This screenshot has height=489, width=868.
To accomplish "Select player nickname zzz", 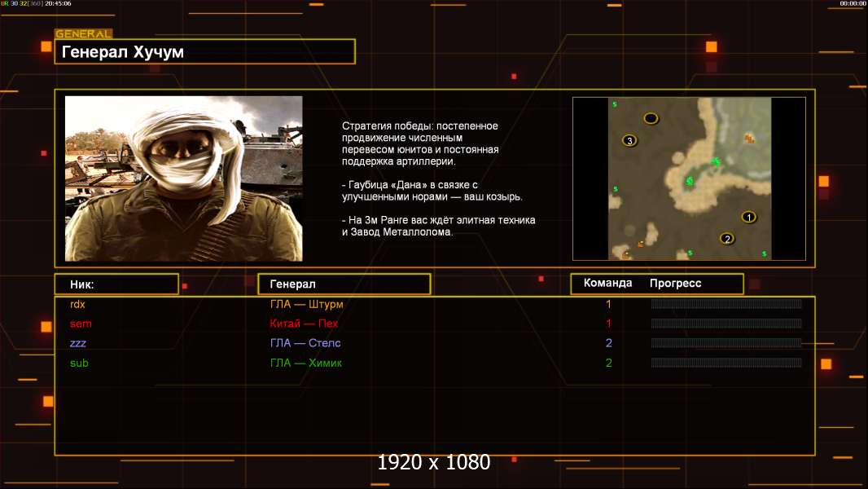I will pos(78,343).
